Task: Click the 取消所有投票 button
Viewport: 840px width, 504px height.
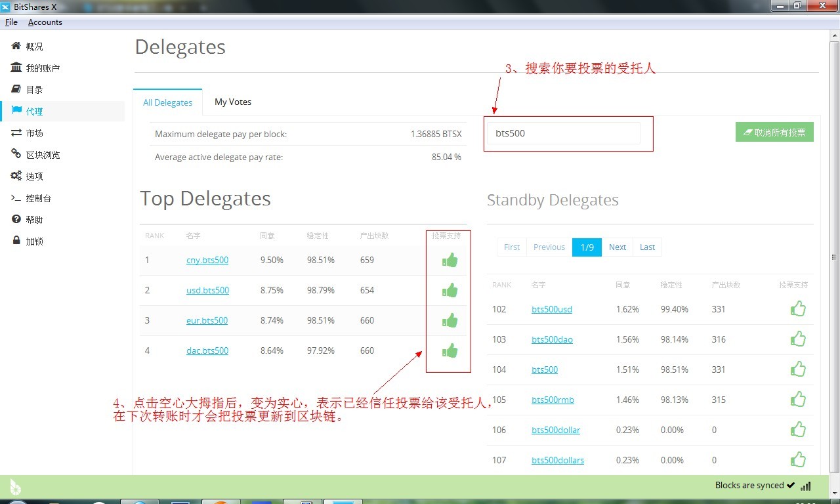Action: (774, 132)
